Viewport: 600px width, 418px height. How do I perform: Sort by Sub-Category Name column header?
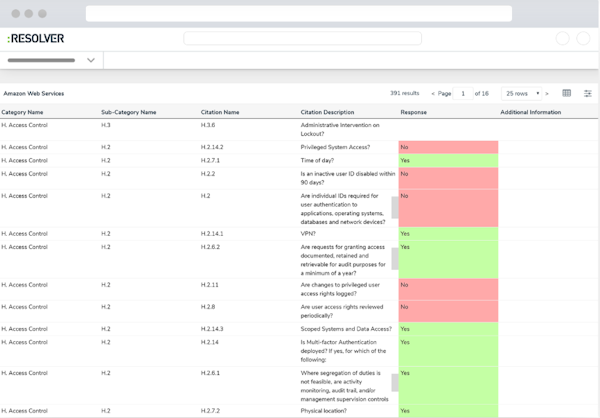tap(129, 112)
